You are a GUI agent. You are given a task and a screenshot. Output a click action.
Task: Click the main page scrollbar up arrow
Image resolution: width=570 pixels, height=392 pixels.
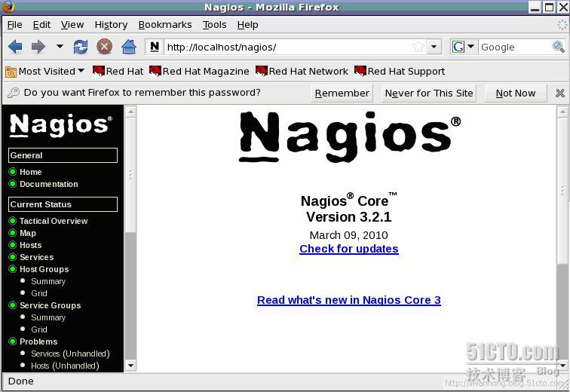[x=562, y=112]
